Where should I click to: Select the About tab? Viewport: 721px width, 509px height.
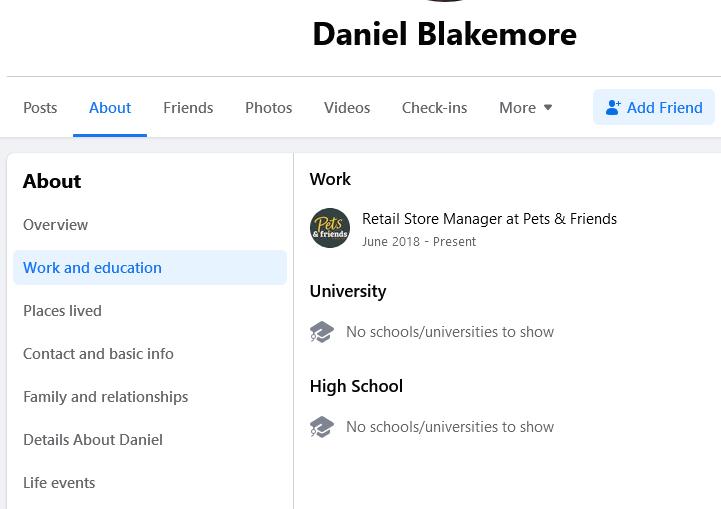coord(110,108)
